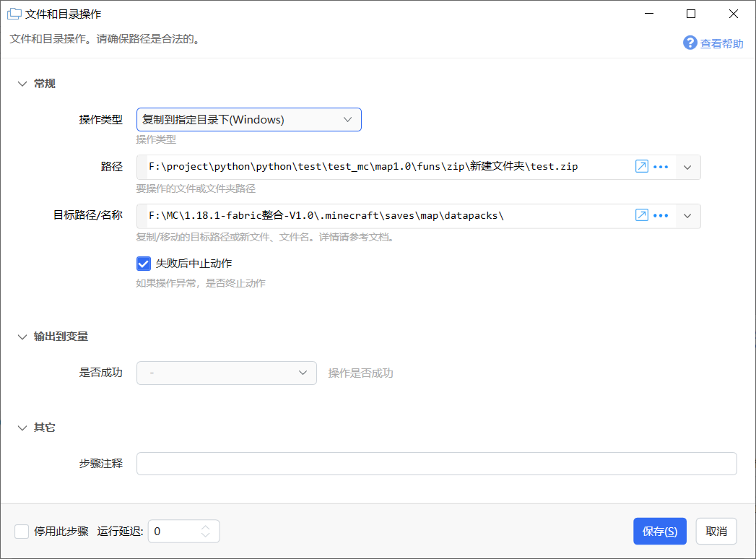This screenshot has height=559, width=756.
Task: Increase the 运行延迟 value with up arrow
Action: (205, 527)
